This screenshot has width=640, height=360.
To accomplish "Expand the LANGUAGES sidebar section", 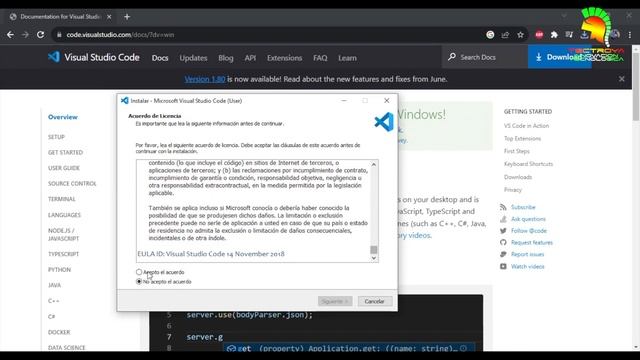I will coord(64,215).
